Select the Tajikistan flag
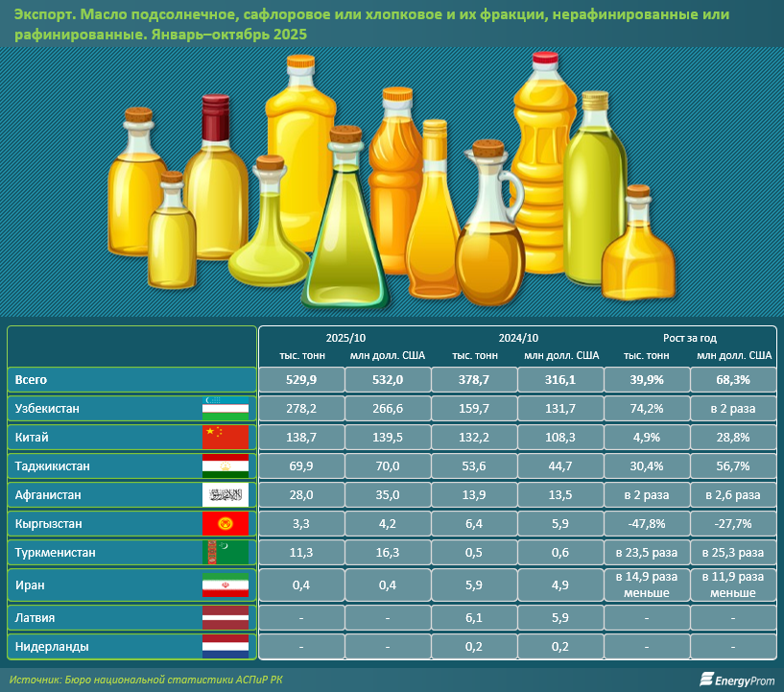 coord(226,466)
